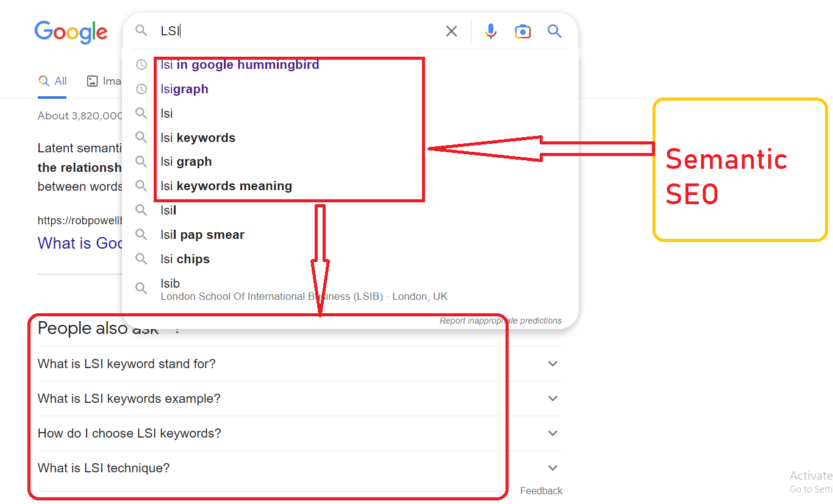Click the https://robpowell result URL
833x504 pixels.
pos(80,221)
